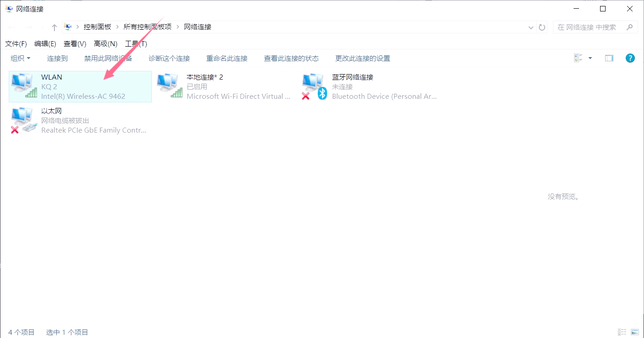644x338 pixels.
Task: Click the Realtek PCIe GbE Family text
Action: point(94,130)
